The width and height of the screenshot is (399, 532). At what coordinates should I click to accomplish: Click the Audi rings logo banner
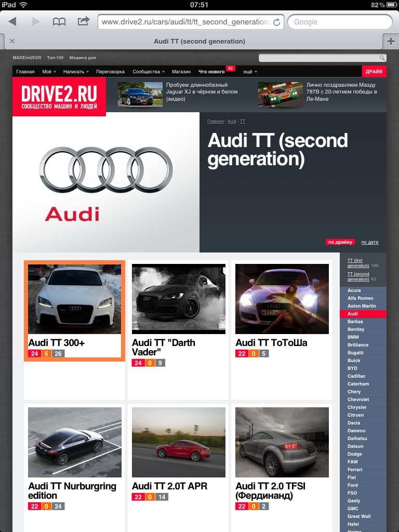106,182
